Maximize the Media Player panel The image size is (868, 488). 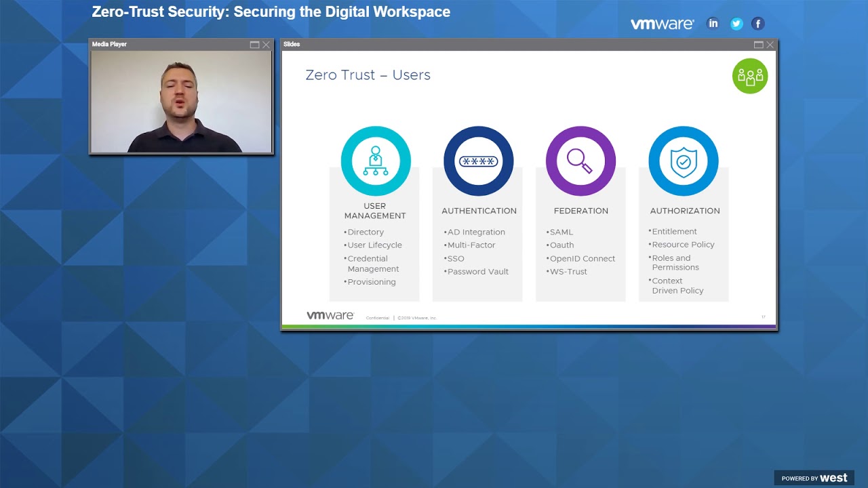[x=254, y=45]
